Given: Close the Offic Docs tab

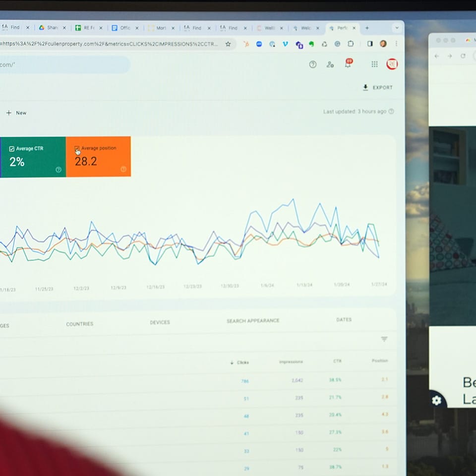Looking at the screenshot, I should [137, 28].
